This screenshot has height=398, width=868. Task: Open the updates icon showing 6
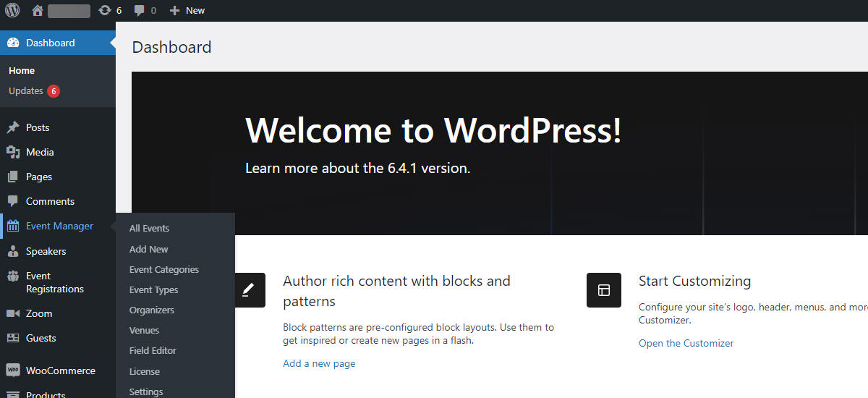tap(110, 11)
